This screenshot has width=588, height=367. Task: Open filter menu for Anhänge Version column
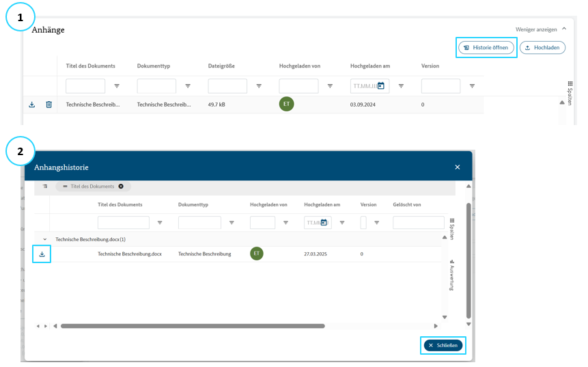472,86
